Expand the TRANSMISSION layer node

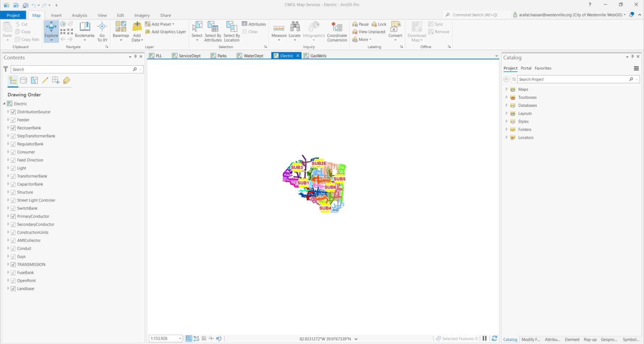[x=8, y=265]
